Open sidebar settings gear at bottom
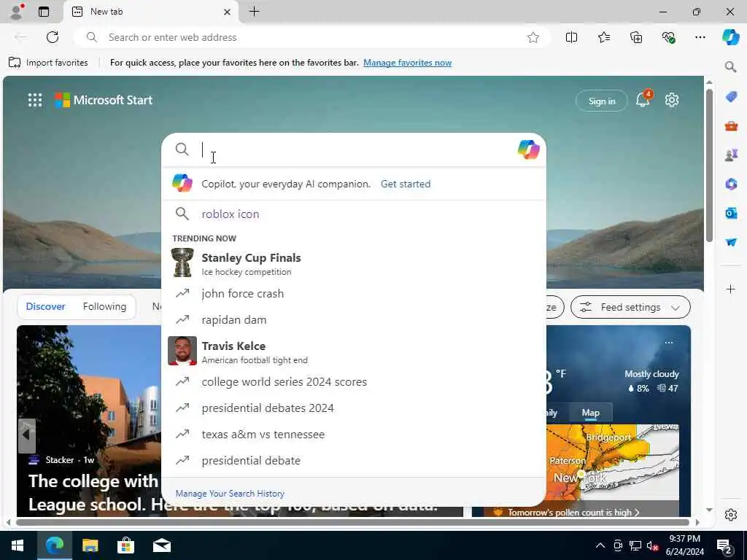The image size is (747, 560). coord(731,515)
